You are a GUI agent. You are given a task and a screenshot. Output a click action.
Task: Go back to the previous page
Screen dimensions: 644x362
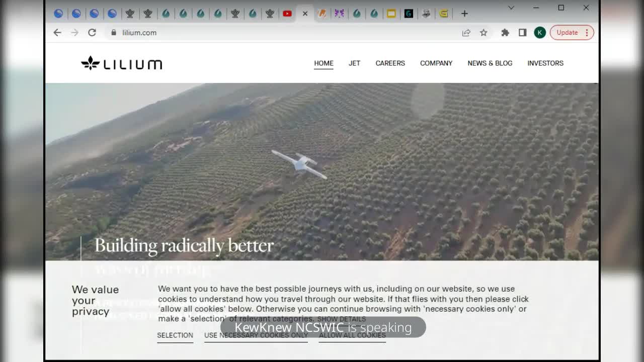pyautogui.click(x=57, y=33)
